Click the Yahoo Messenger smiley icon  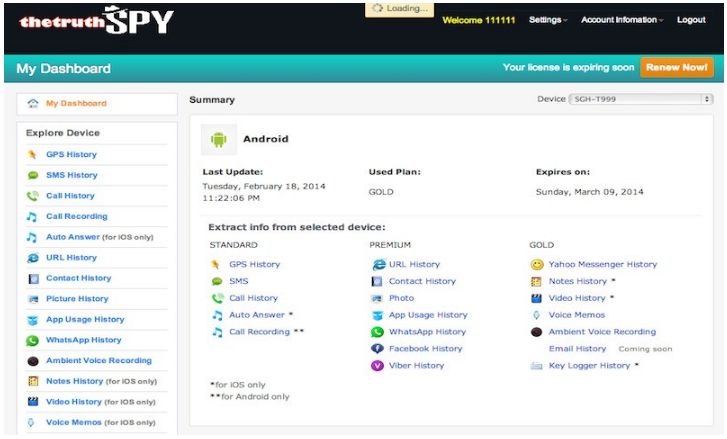coord(537,265)
